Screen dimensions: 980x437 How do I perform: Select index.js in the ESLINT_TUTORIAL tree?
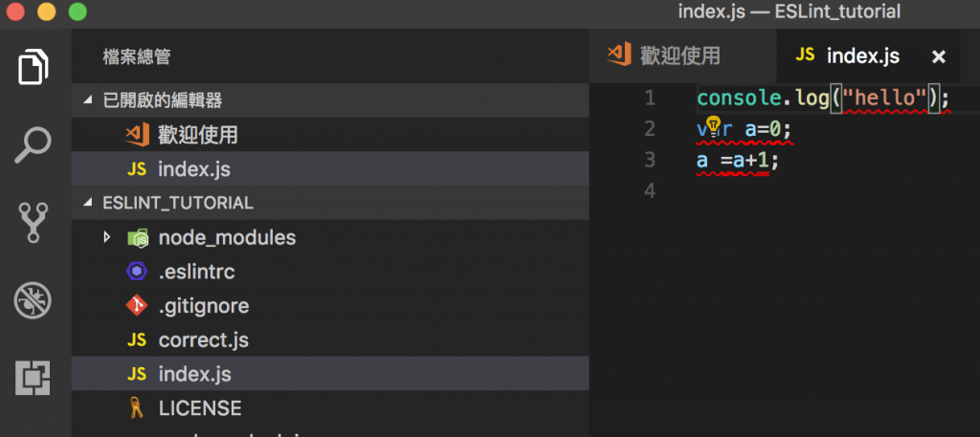[330, 374]
